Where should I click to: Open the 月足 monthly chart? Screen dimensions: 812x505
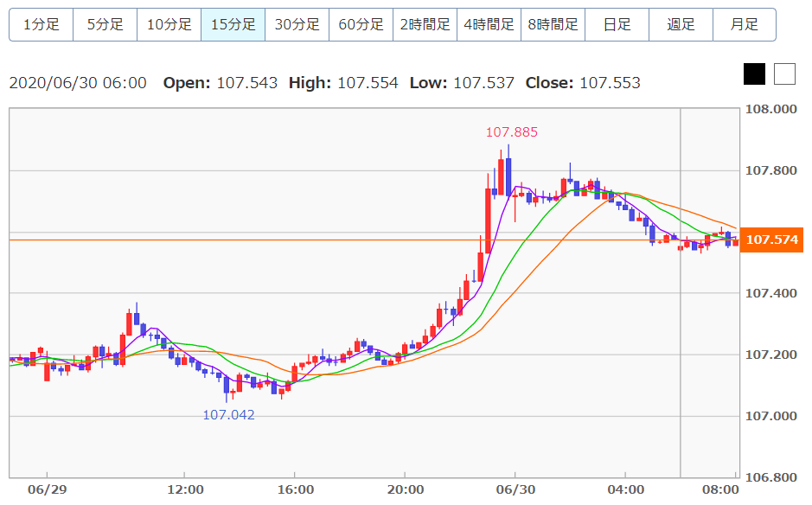pos(745,24)
